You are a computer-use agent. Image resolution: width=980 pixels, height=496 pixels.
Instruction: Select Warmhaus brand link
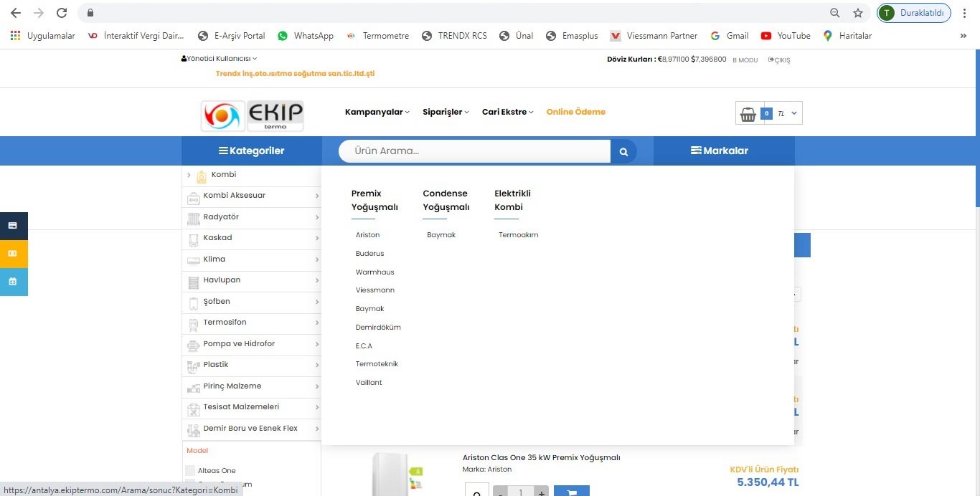(374, 272)
